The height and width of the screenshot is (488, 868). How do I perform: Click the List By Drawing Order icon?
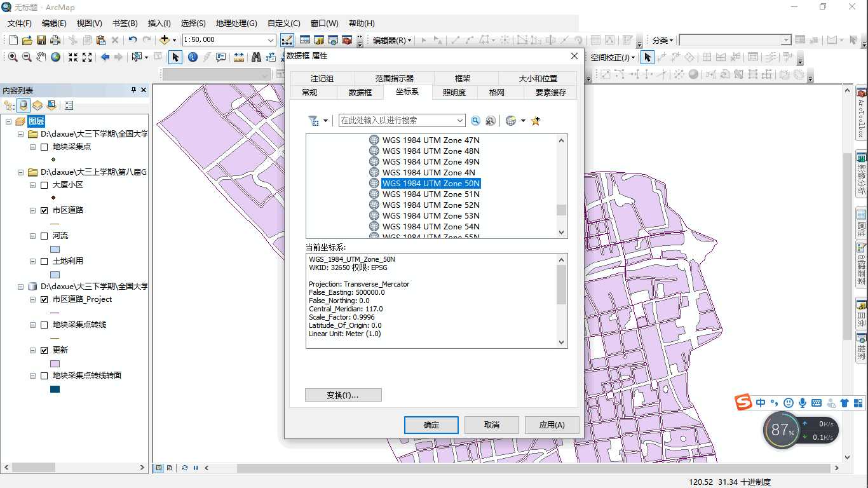pyautogui.click(x=10, y=105)
